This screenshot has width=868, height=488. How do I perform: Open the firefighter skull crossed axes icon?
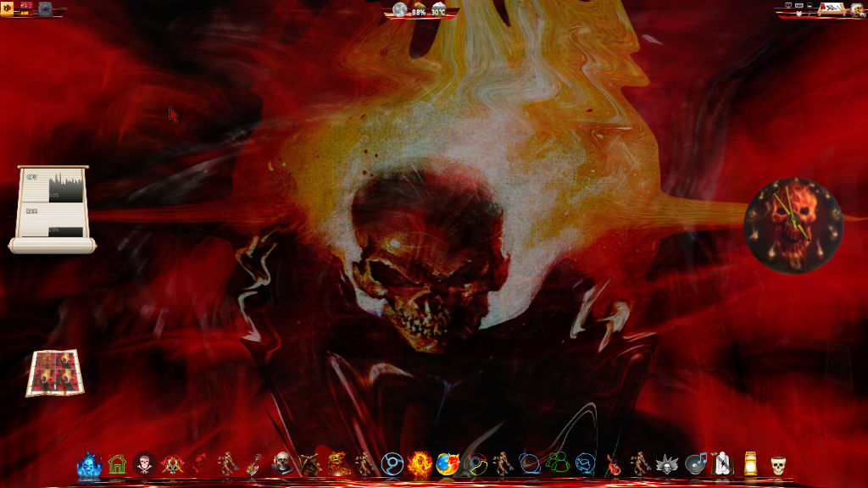(x=172, y=464)
